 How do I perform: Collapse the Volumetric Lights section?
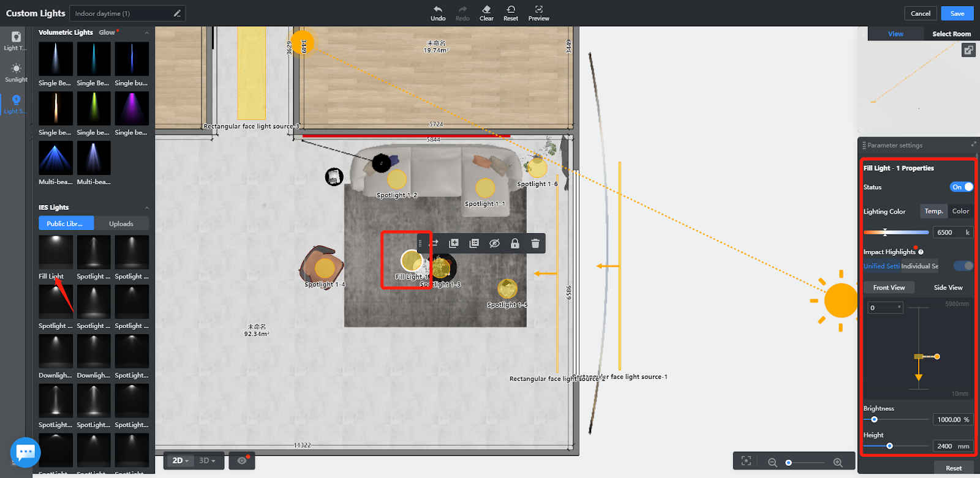click(x=147, y=32)
